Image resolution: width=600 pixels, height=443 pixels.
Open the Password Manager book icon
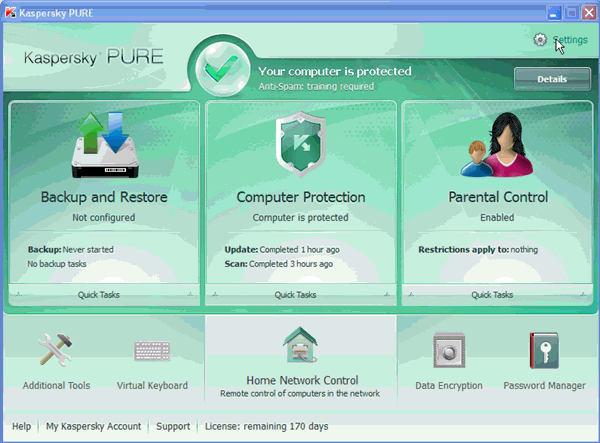click(x=544, y=350)
